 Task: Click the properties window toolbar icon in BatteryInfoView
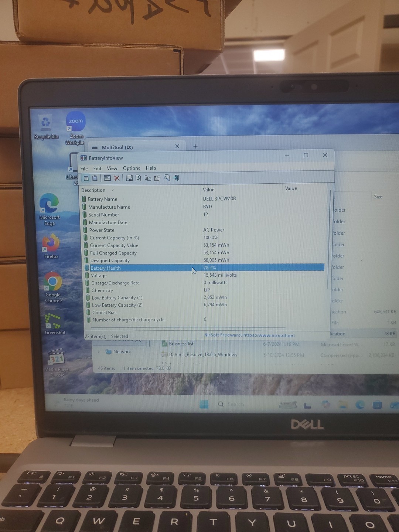pos(107,178)
